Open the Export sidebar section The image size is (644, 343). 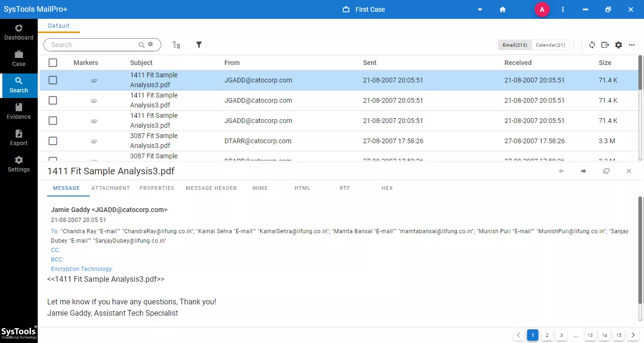[x=19, y=138]
